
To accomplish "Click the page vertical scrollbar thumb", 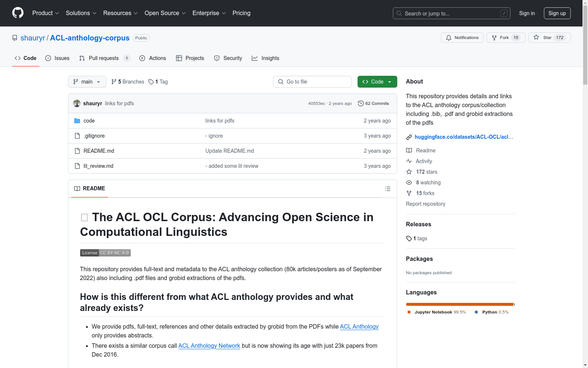I will [x=585, y=44].
